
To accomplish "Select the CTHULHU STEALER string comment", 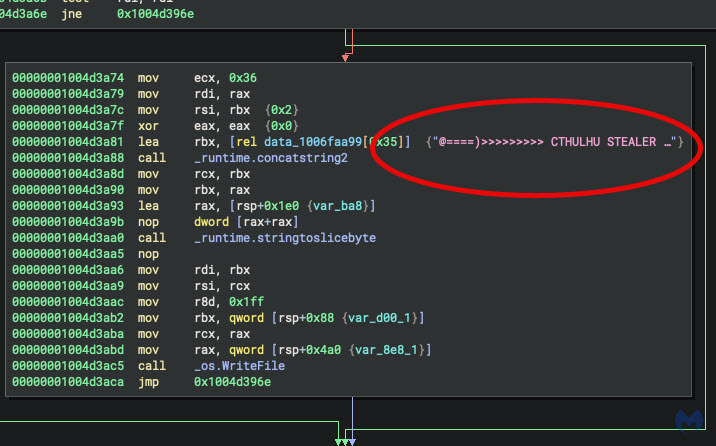I will pos(555,142).
